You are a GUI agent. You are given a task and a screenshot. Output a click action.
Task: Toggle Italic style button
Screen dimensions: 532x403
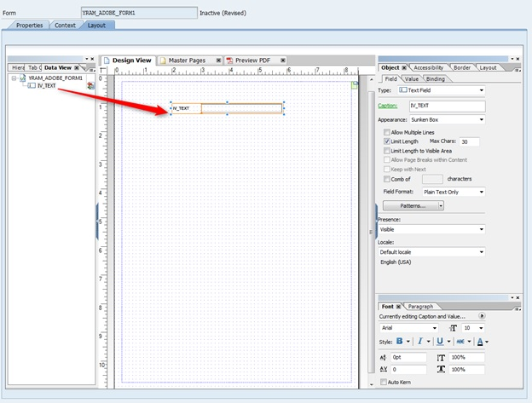tap(420, 342)
